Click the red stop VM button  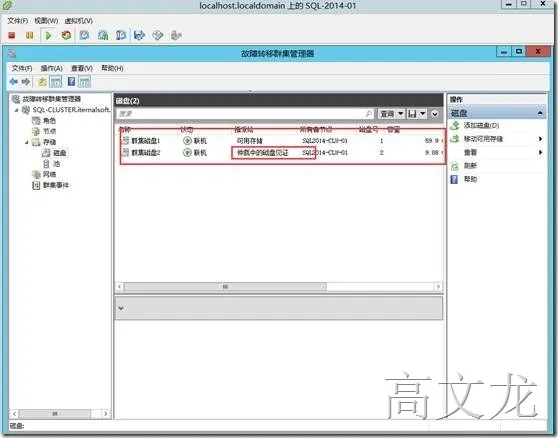click(x=12, y=35)
